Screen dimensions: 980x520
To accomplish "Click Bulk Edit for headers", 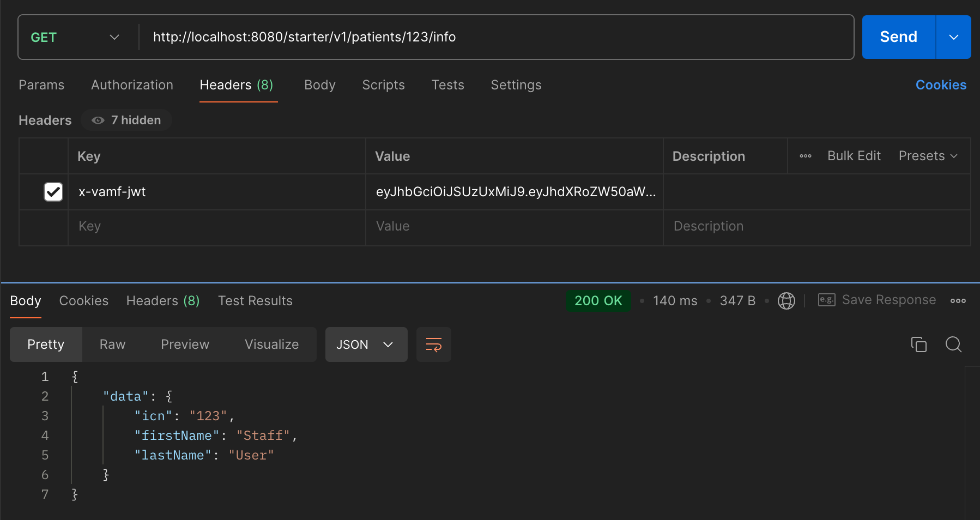I will 854,156.
